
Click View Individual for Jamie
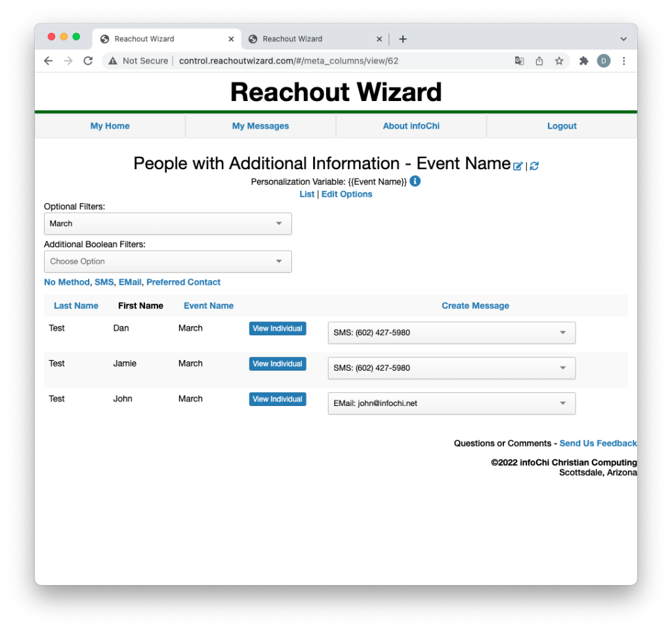coord(278,363)
